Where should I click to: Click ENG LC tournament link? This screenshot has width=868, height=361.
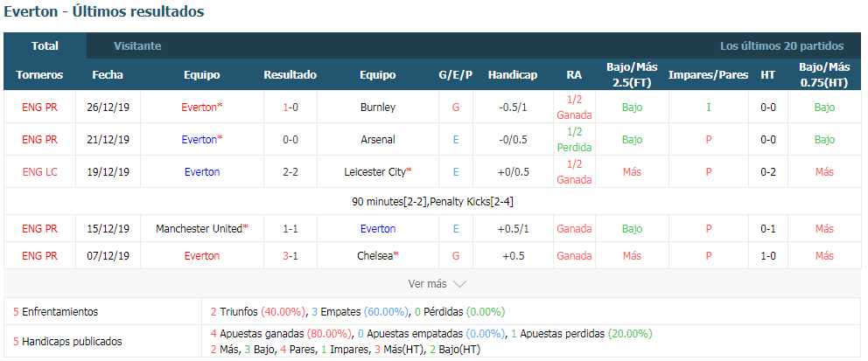pos(40,172)
